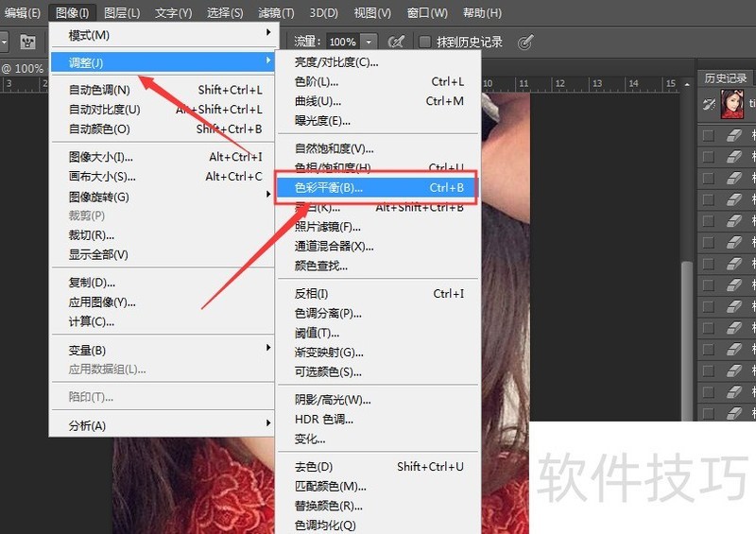Select the snapshot portrait thumbnail in History
756x534 pixels.
point(732,104)
